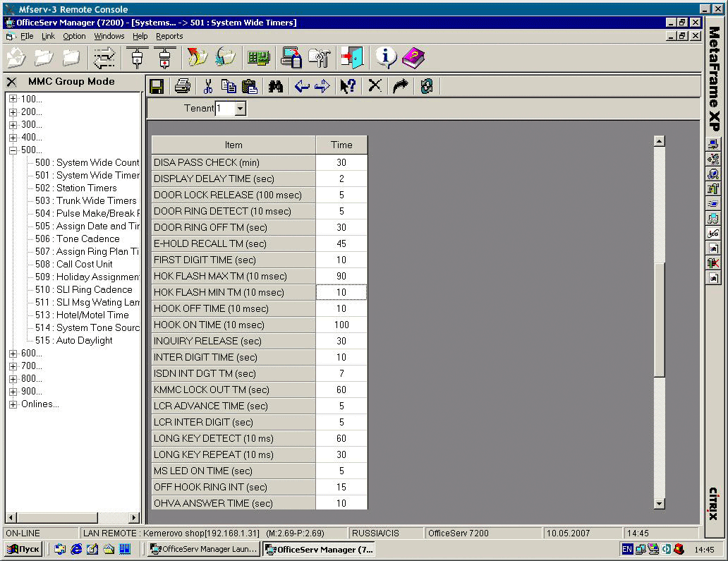Click the copy pages icon
The width and height of the screenshot is (728, 561).
[x=229, y=86]
